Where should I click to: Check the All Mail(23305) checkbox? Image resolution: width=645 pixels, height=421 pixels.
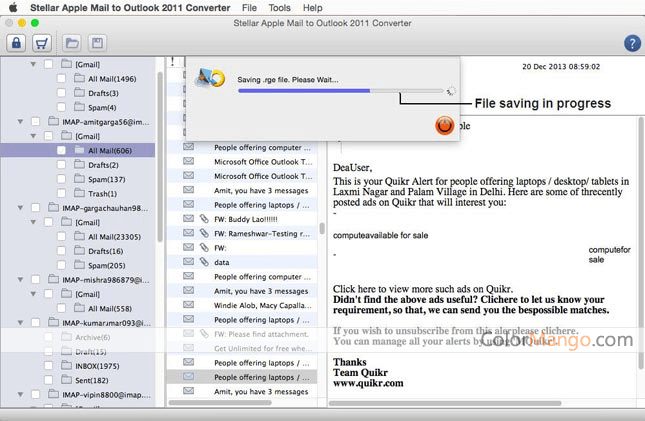pyautogui.click(x=61, y=237)
